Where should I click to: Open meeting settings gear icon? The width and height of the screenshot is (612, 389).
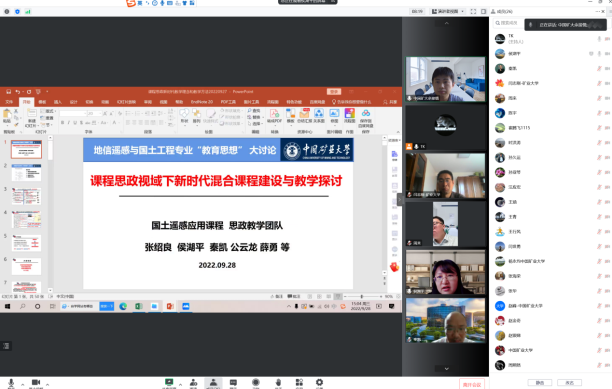319,383
